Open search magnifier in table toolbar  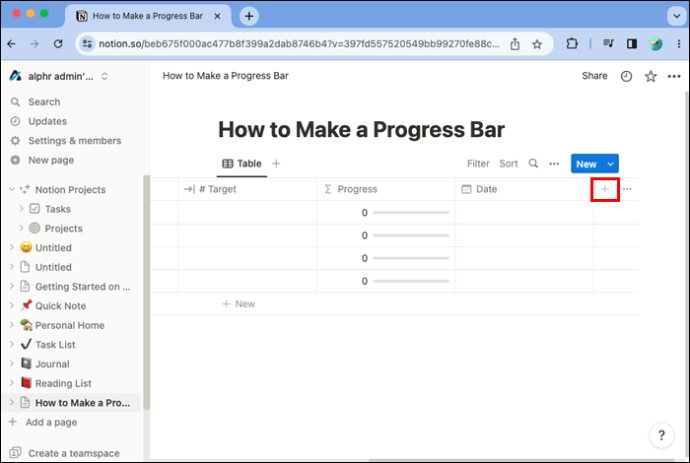click(533, 164)
